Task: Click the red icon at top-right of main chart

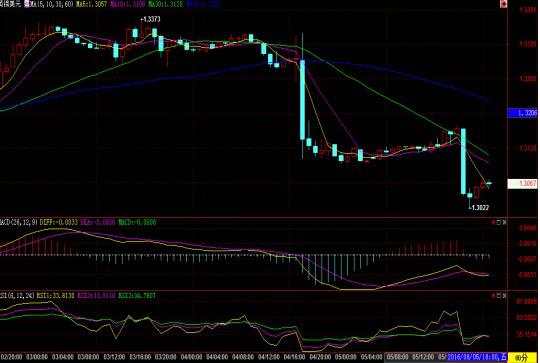Action: point(504,4)
